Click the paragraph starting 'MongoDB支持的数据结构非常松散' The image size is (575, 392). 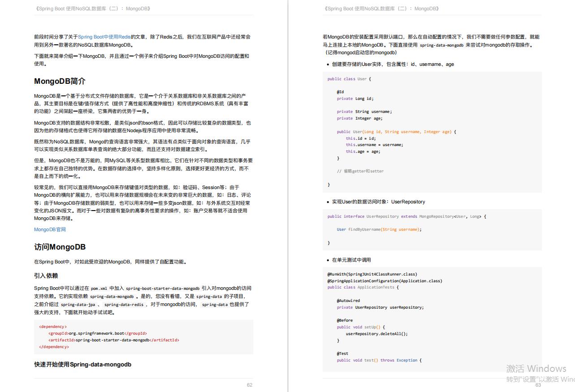pyautogui.click(x=143, y=126)
